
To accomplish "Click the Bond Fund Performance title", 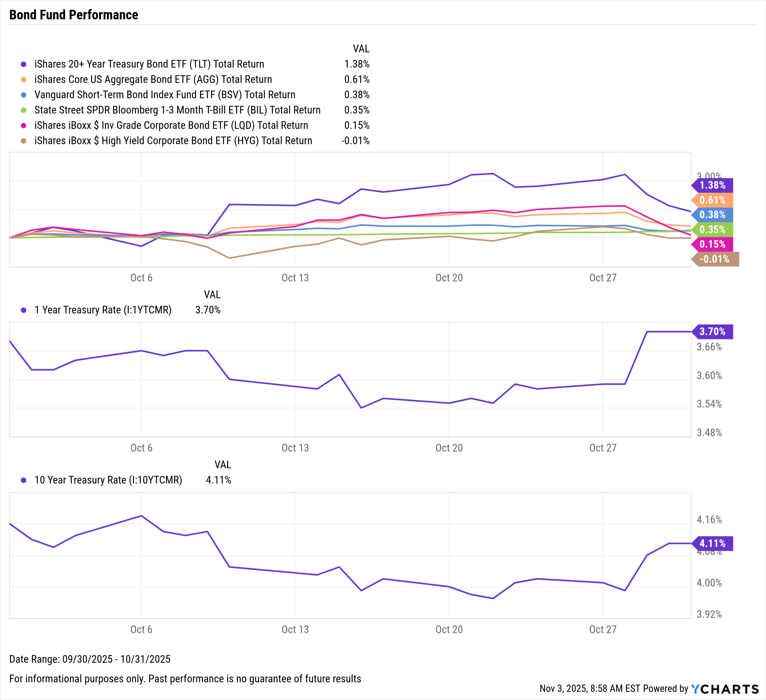I will [74, 15].
